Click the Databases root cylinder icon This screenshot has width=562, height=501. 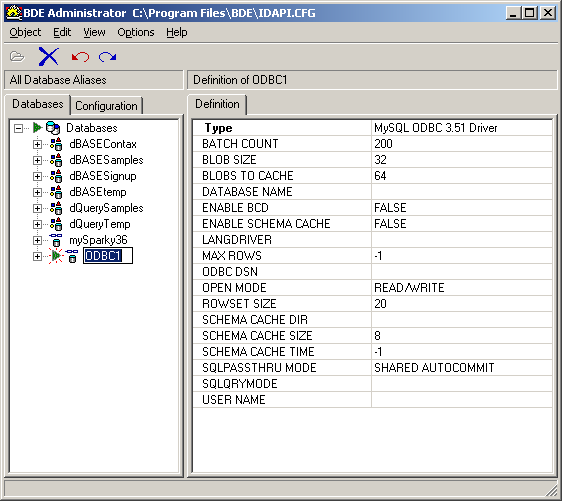click(53, 128)
